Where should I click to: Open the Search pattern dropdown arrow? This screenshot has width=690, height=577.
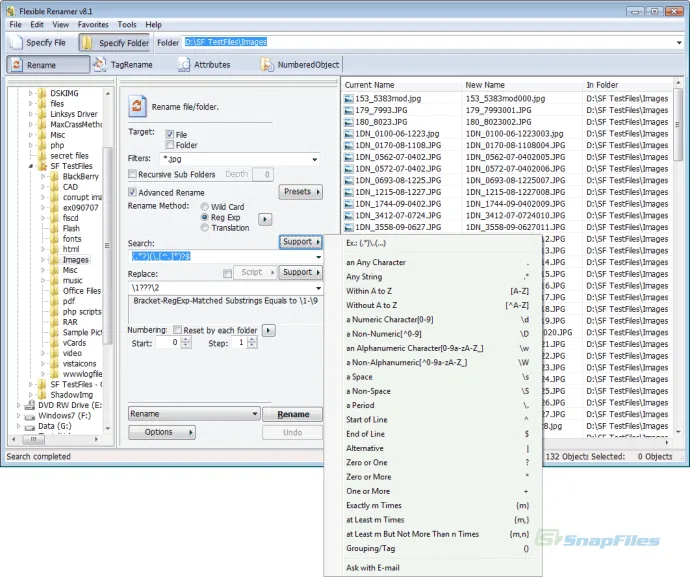pos(318,257)
